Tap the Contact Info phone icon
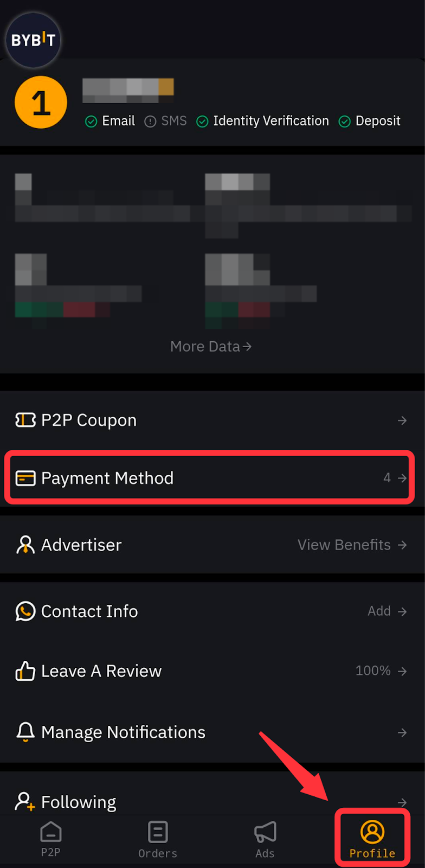 click(25, 611)
